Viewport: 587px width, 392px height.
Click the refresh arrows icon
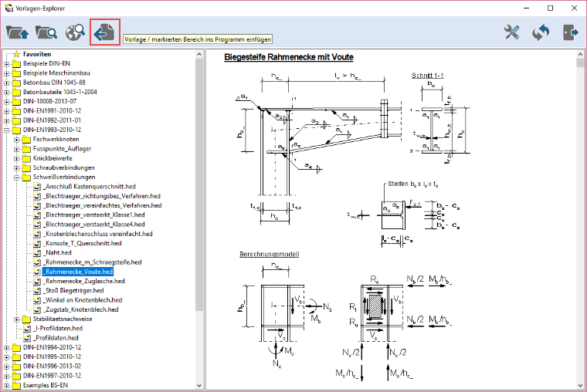pyautogui.click(x=541, y=32)
